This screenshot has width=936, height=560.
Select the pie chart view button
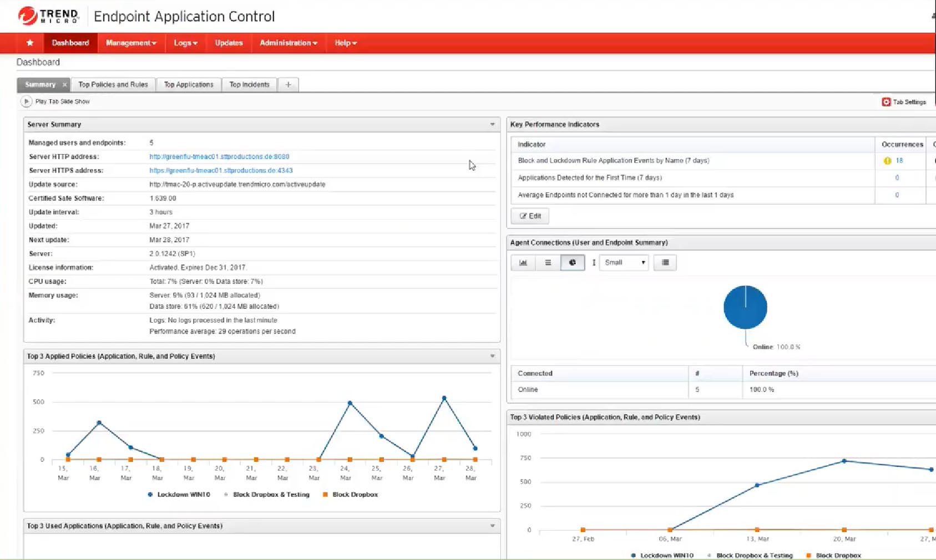point(572,263)
